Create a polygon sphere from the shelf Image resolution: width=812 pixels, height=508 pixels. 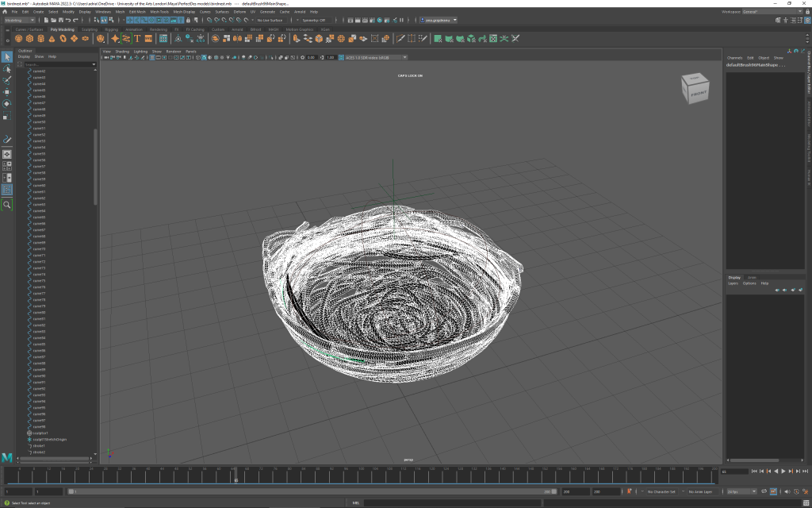[19, 39]
